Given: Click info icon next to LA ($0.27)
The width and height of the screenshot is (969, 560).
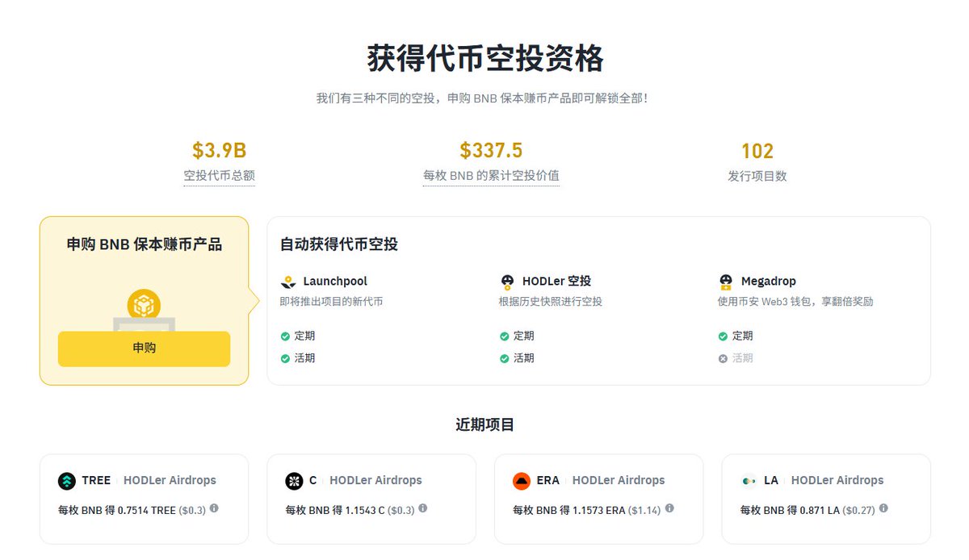Looking at the screenshot, I should [883, 509].
